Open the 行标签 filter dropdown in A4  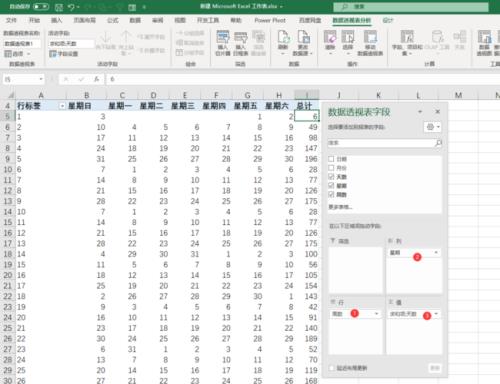point(62,106)
